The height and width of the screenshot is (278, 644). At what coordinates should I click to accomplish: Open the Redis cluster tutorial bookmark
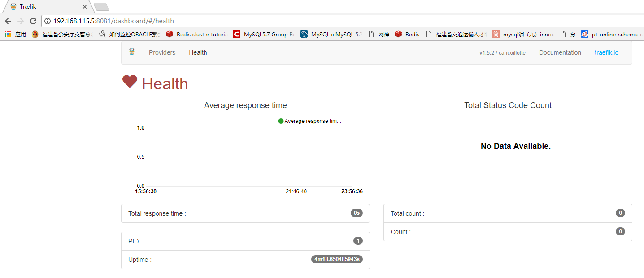coord(196,34)
